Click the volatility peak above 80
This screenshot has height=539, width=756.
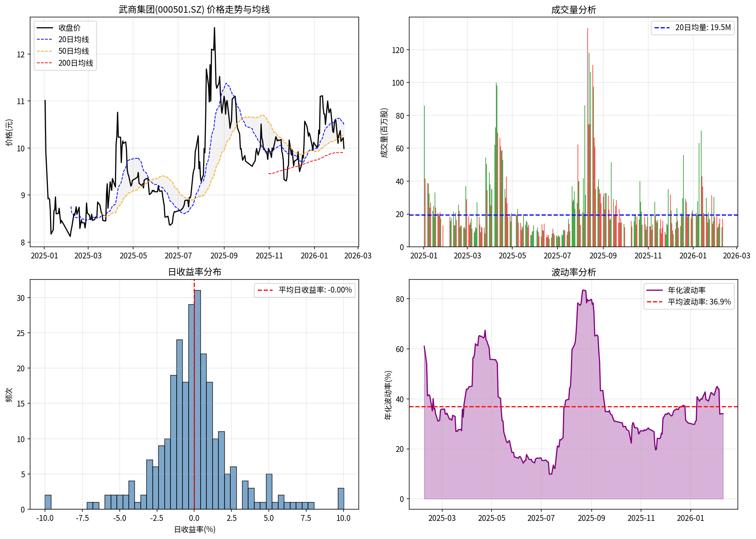583,290
